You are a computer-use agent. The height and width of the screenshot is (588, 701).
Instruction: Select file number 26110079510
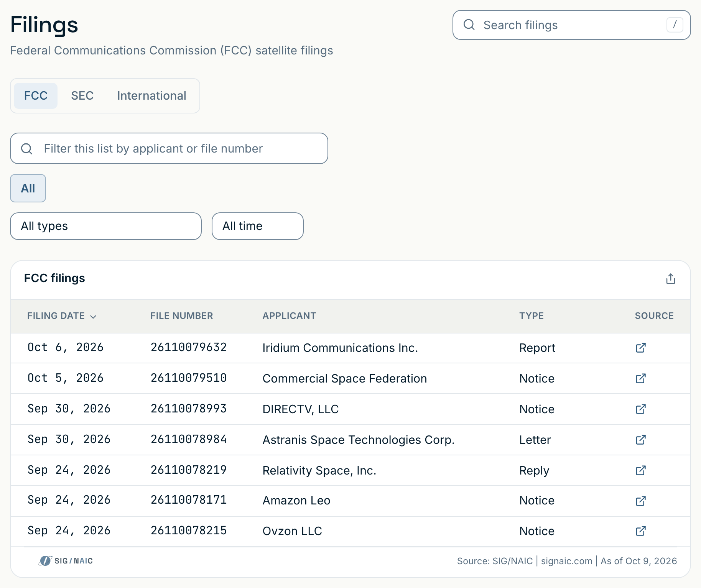point(189,378)
